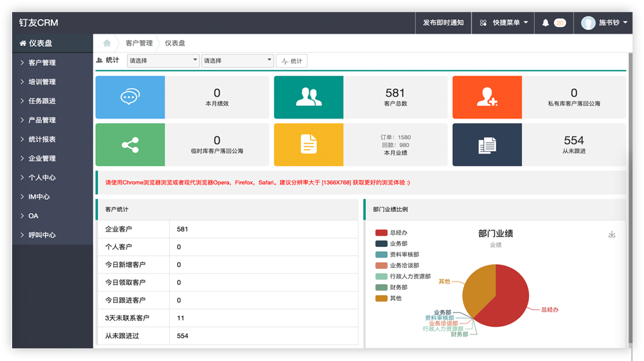Click 私有库客户落回公海 label

click(574, 104)
